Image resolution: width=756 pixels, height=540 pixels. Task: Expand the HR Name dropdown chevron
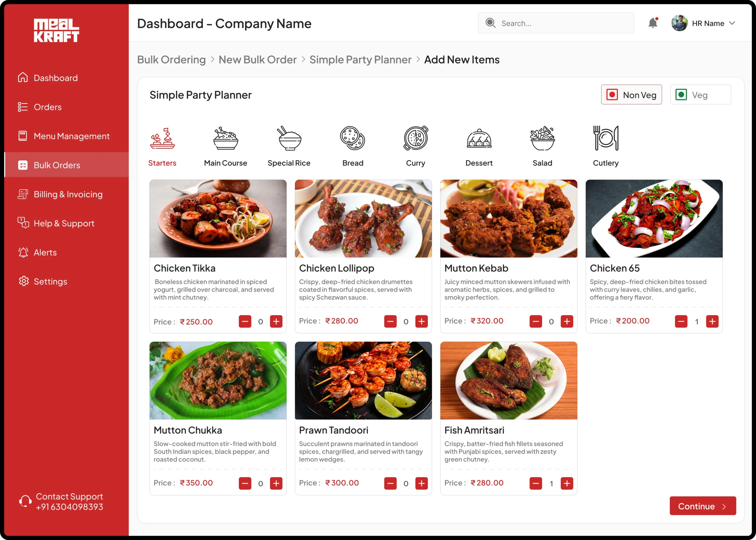[x=732, y=23]
